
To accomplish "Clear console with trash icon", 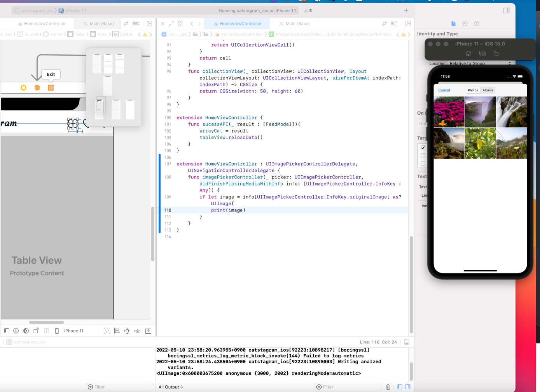I will pos(388,387).
